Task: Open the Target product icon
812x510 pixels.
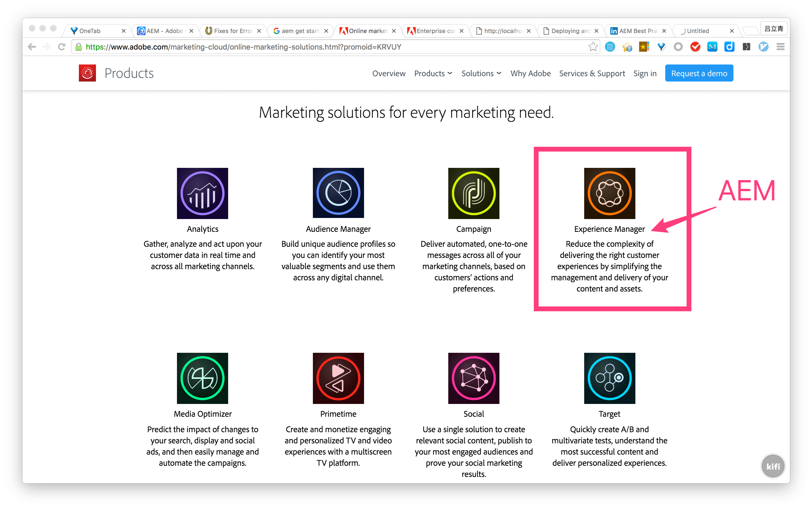Action: click(609, 378)
